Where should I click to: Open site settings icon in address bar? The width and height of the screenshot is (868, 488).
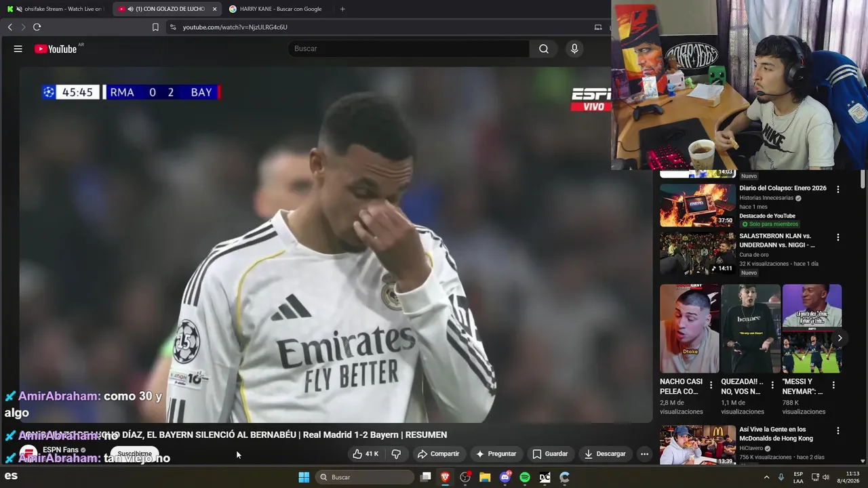tap(173, 27)
